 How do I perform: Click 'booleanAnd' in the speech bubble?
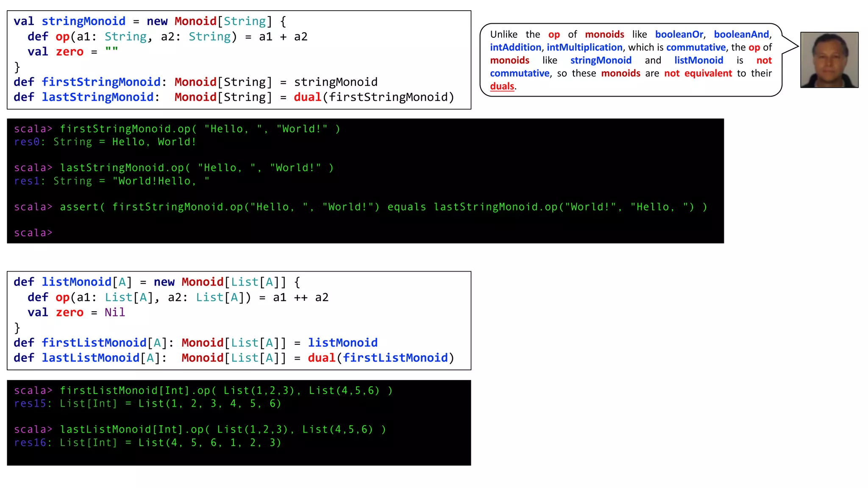pos(741,34)
